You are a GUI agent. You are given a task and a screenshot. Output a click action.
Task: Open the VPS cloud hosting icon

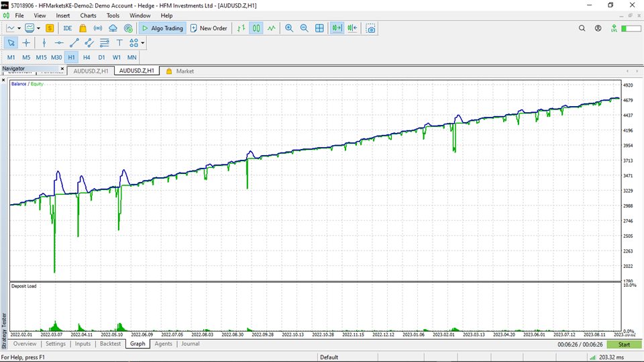[x=113, y=28]
